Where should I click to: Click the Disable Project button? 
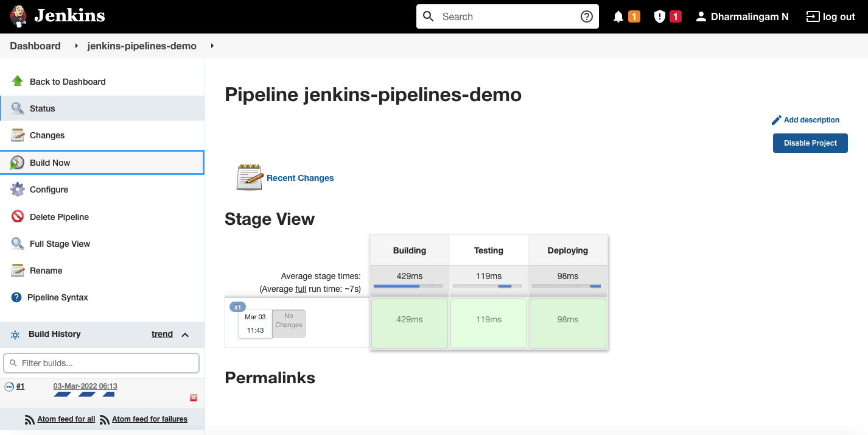tap(810, 143)
